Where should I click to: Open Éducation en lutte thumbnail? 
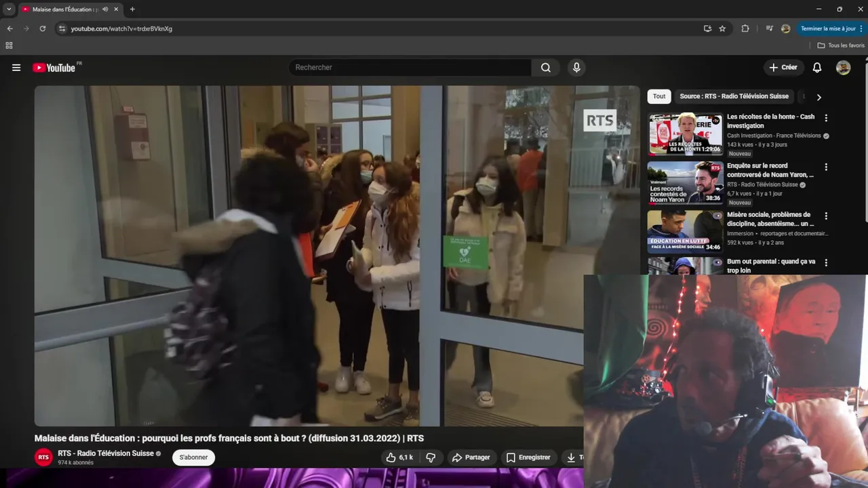tap(685, 232)
